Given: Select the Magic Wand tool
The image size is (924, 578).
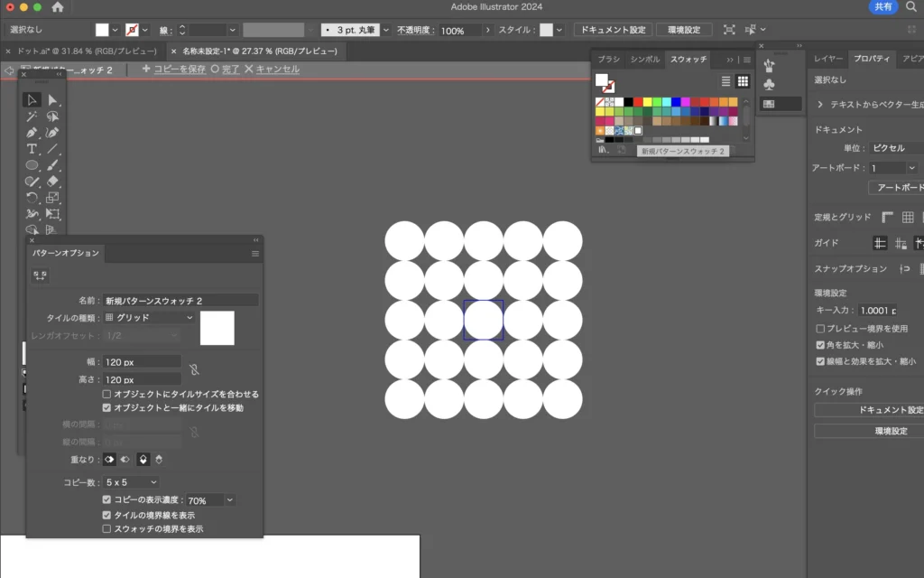Looking at the screenshot, I should pyautogui.click(x=32, y=117).
